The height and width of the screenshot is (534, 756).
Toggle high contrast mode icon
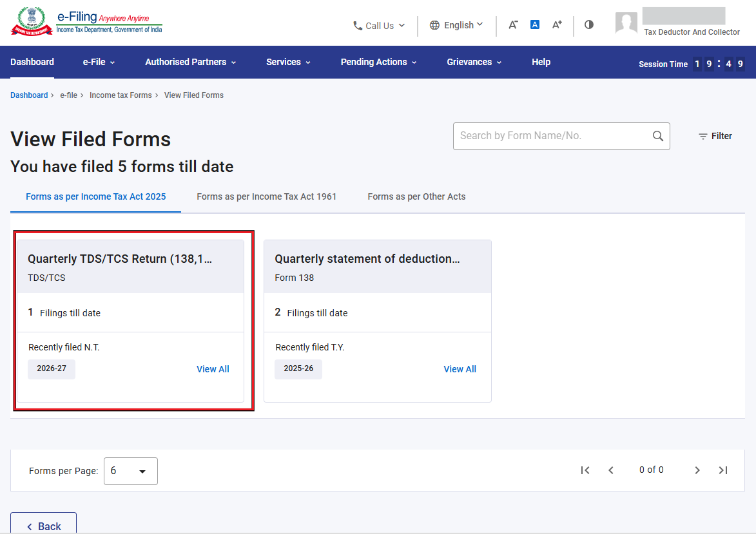(x=588, y=24)
